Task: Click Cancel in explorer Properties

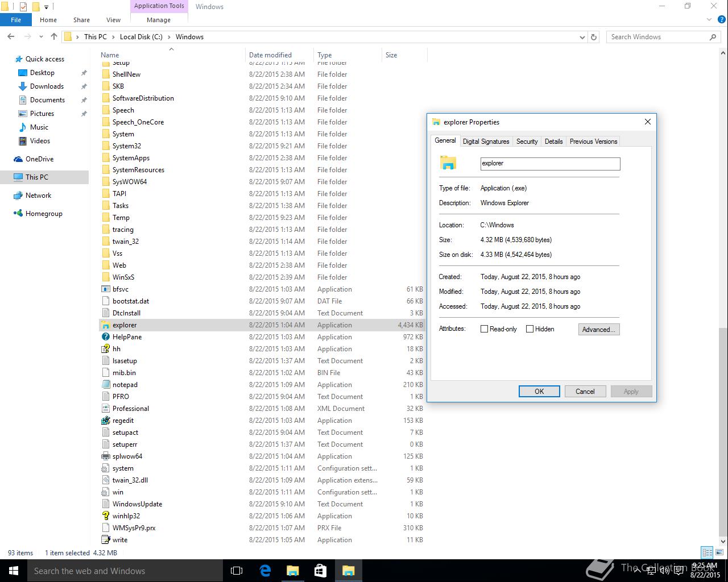Action: (x=585, y=392)
